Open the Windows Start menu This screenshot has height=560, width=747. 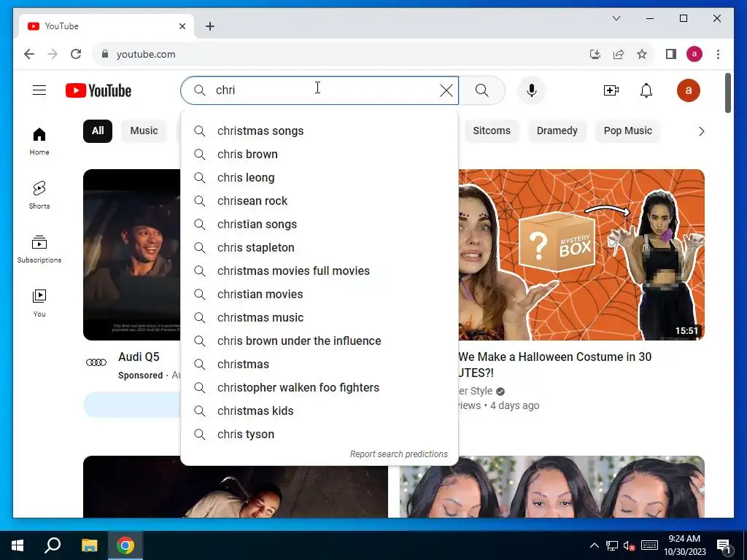point(18,545)
